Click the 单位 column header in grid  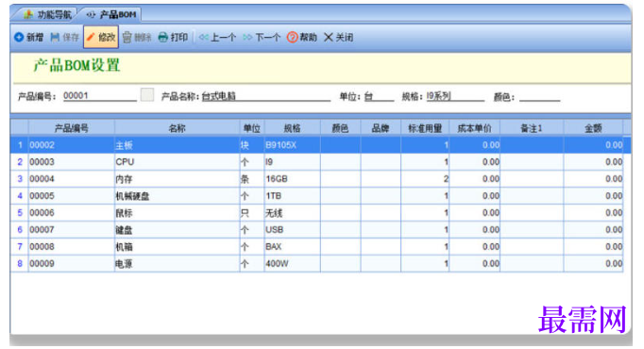252,128
